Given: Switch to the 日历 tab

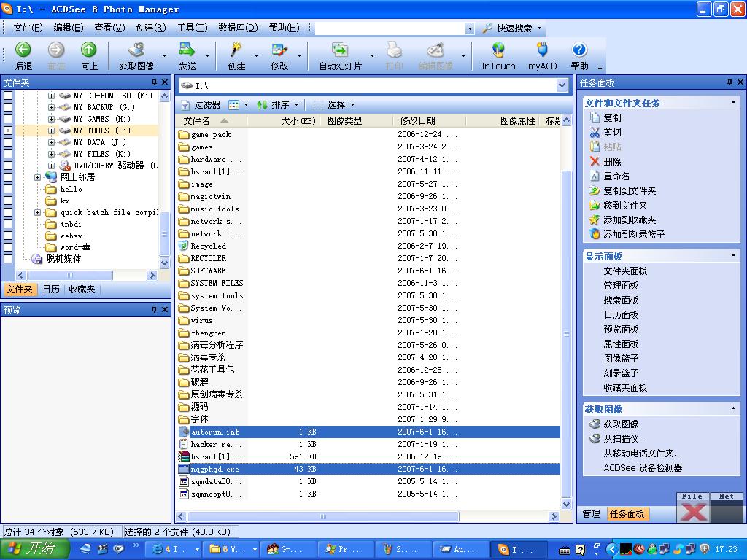Looking at the screenshot, I should coord(51,289).
